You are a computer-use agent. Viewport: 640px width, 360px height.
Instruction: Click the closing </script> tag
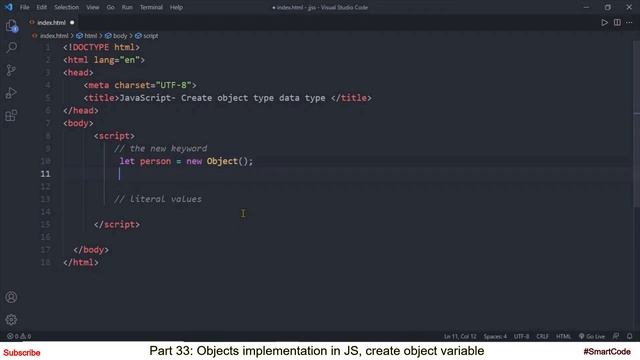(117, 224)
